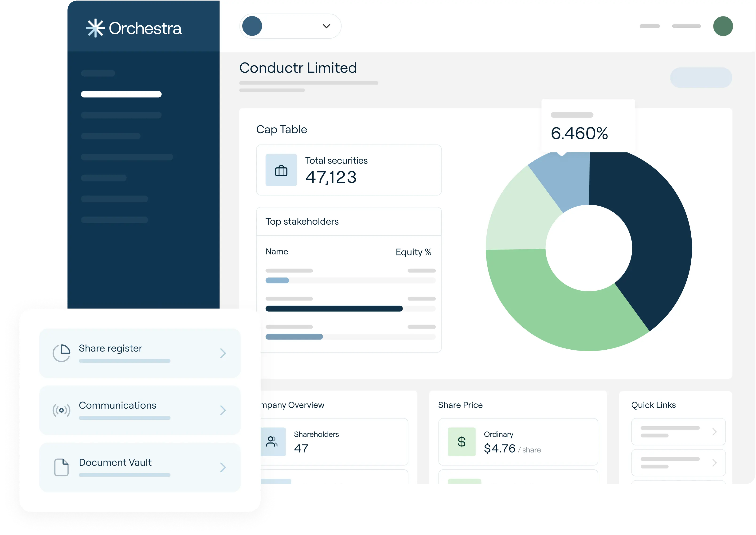756x535 pixels.
Task: Select the first sidebar menu placeholder item
Action: coord(98,73)
